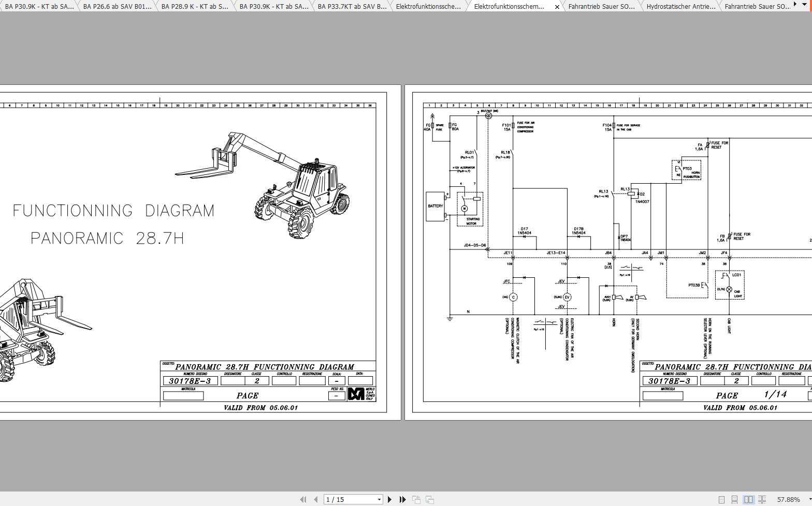Switch to continuous page view
Viewport: 812px width, 506px height.
click(734, 499)
